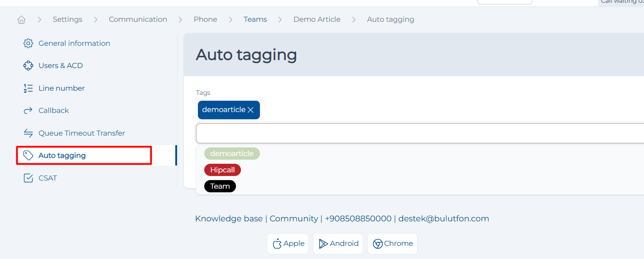Screen dimensions: 644x259
Task: Go to Demo Article in breadcrumb
Action: [317, 20]
